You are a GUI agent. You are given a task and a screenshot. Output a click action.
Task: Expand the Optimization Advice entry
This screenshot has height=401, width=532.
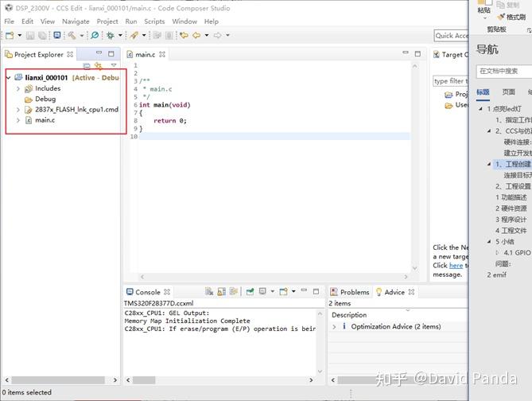pyautogui.click(x=333, y=326)
